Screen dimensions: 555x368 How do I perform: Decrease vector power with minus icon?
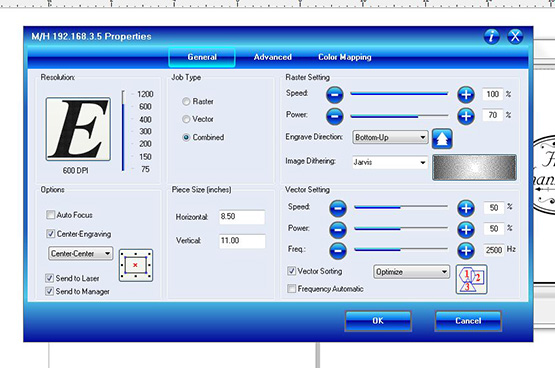tap(338, 230)
